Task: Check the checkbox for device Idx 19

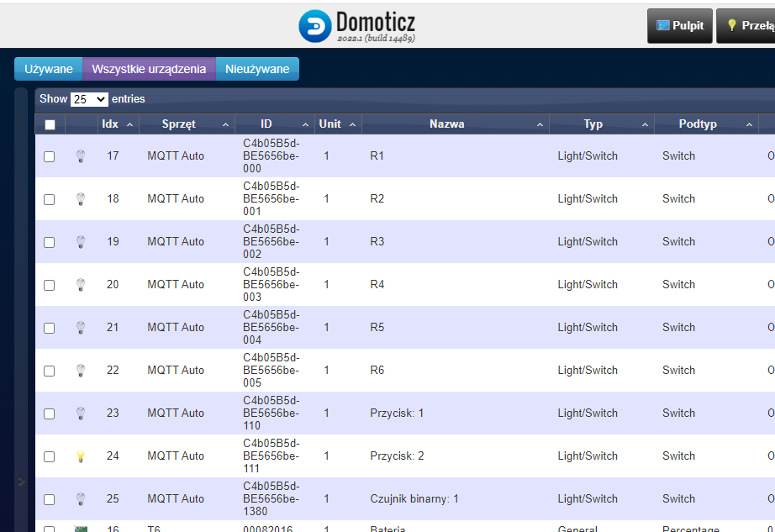Action: coord(49,243)
